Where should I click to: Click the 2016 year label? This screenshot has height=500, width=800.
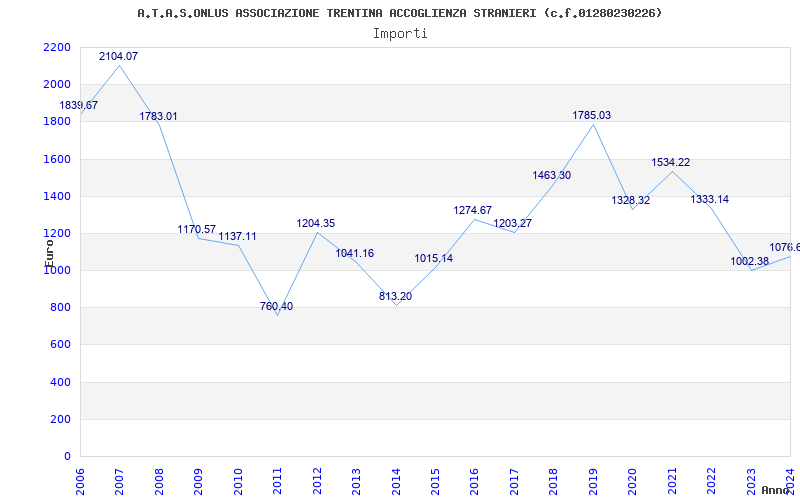(x=474, y=481)
